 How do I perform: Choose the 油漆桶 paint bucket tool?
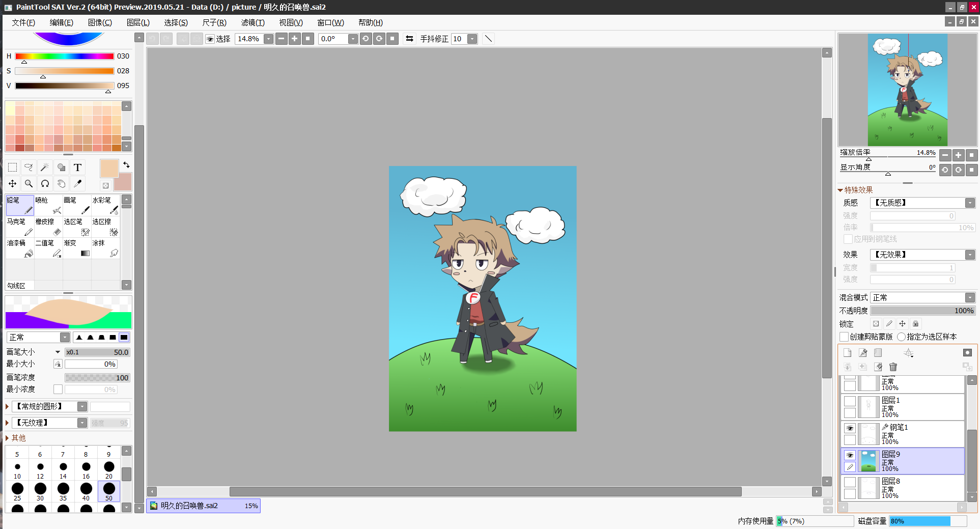coord(20,248)
